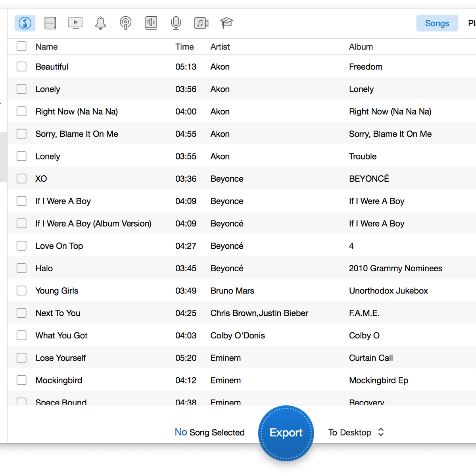The height and width of the screenshot is (476, 476).
Task: Select the What You Got checkbox
Action: coord(21,335)
